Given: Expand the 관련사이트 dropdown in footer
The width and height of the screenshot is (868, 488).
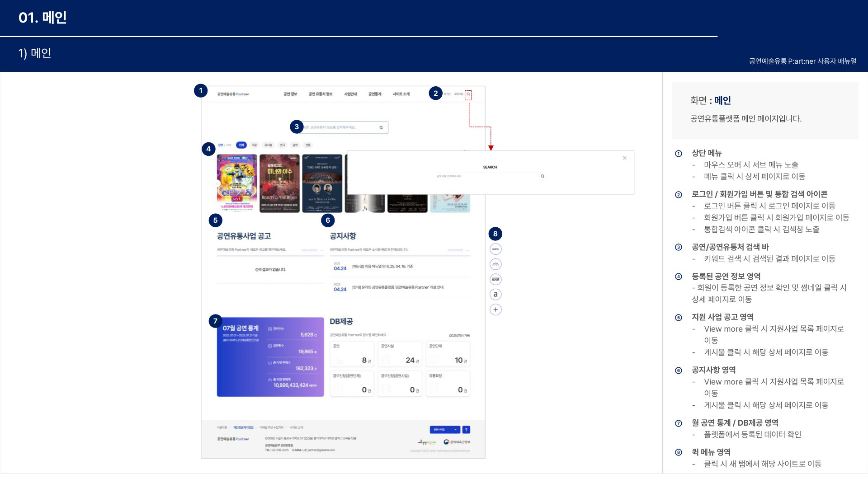Looking at the screenshot, I should (x=444, y=430).
